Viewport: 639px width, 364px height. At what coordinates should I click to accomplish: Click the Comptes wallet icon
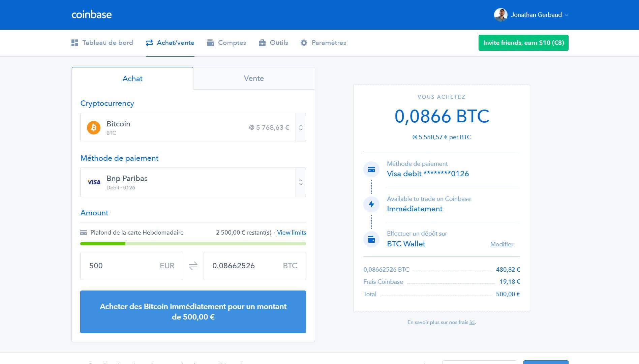coord(211,43)
